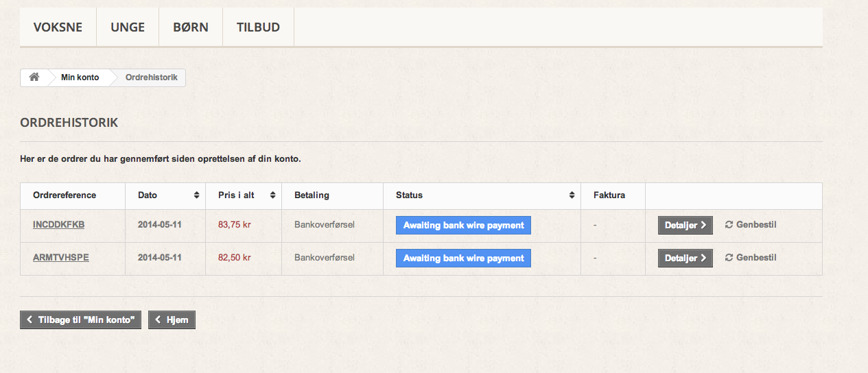The width and height of the screenshot is (868, 373).
Task: Open the UNGE menu tab
Action: point(128,27)
